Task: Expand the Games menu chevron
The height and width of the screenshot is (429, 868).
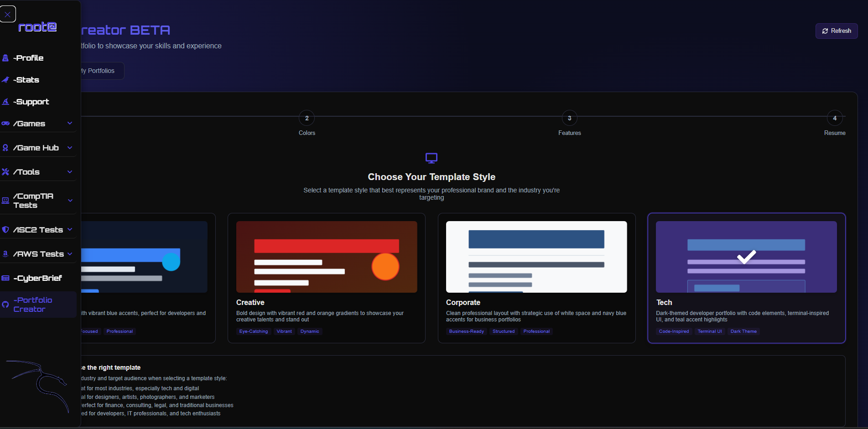Action: [x=70, y=123]
